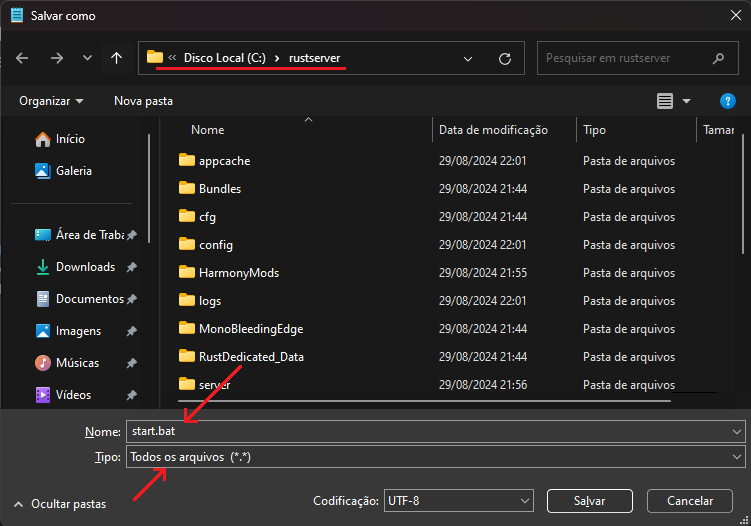The width and height of the screenshot is (751, 526).
Task: Click the pin icon next to Músicas
Action: 132,363
